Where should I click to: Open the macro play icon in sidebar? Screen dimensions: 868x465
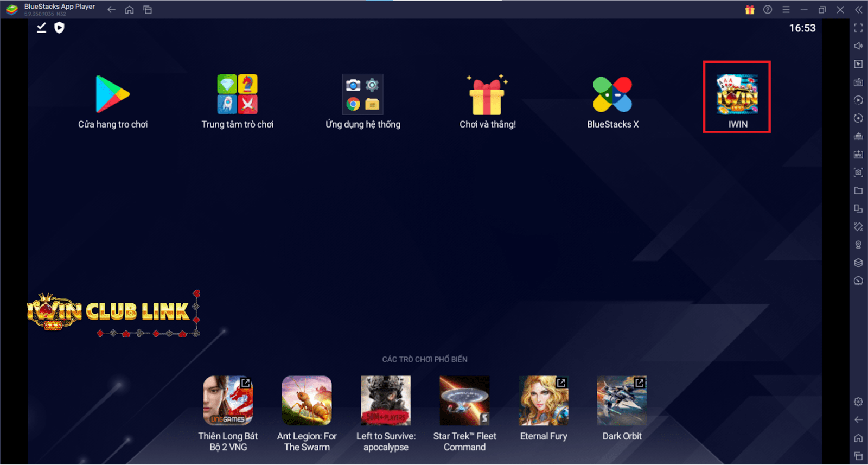pos(858,100)
